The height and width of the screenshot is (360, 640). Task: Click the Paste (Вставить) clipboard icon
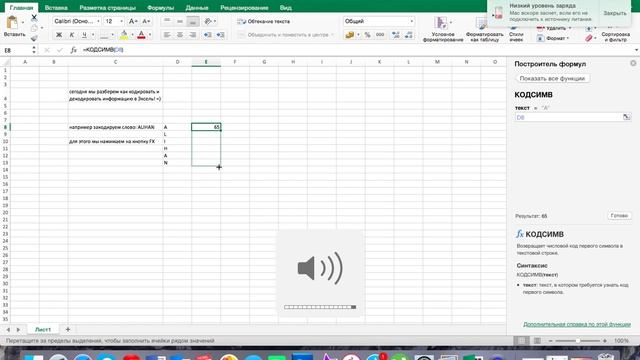12,23
